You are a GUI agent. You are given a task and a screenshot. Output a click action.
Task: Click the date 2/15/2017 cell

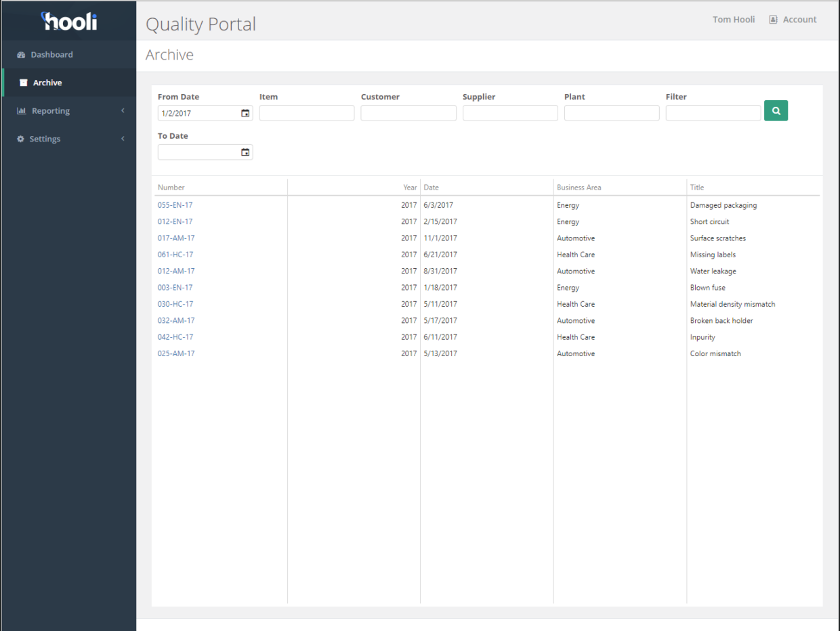pos(440,222)
